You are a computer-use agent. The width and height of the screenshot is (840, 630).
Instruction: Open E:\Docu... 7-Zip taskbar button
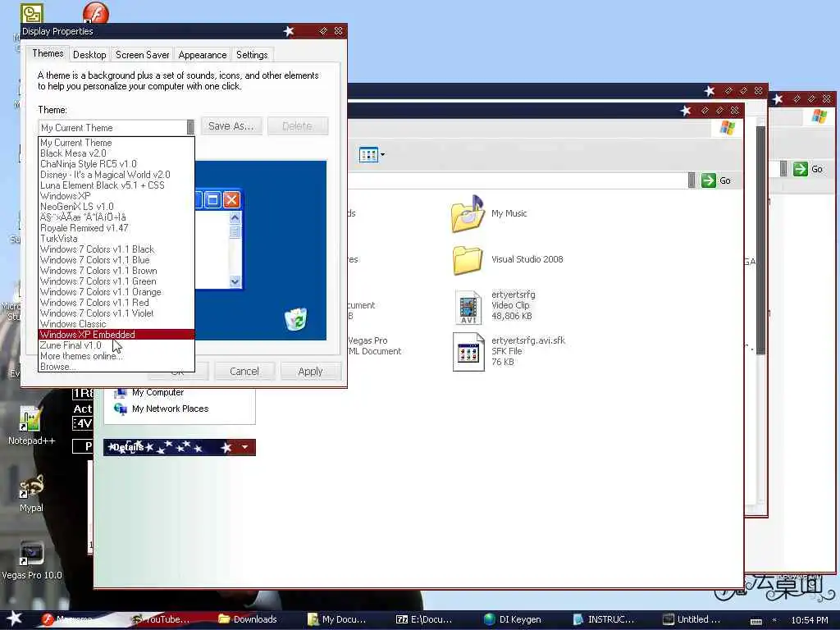[424, 619]
